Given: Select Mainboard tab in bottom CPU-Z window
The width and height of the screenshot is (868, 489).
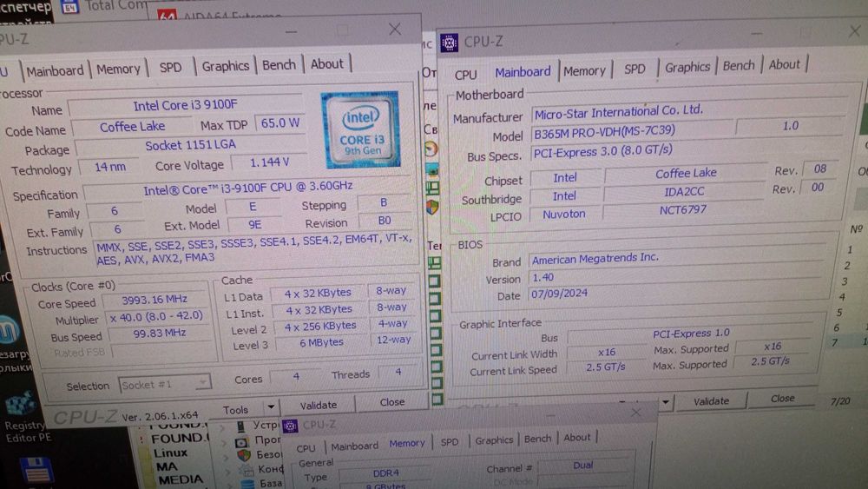Looking at the screenshot, I should (354, 446).
